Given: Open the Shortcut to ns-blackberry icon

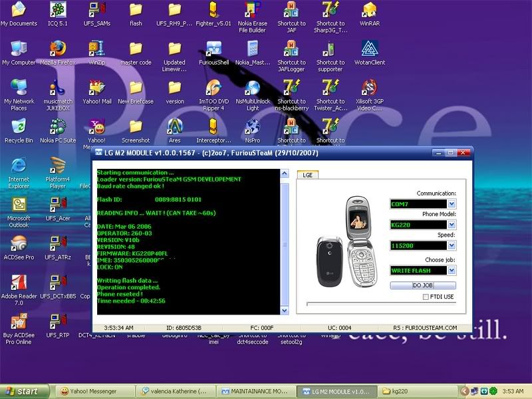Looking at the screenshot, I should [x=291, y=95].
